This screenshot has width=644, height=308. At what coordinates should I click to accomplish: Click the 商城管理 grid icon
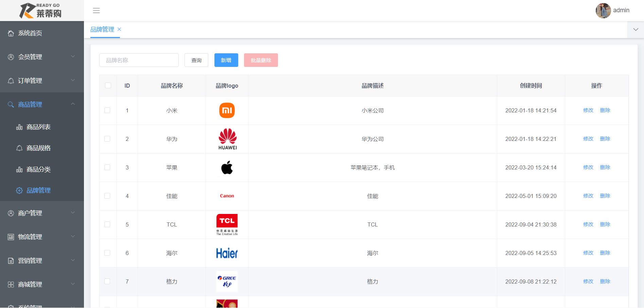click(11, 285)
